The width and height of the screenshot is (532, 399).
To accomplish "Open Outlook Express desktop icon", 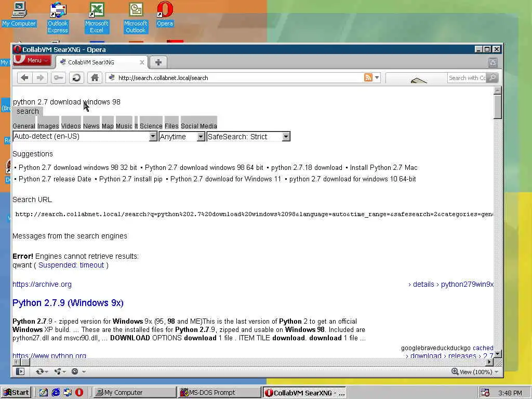I will [58, 18].
